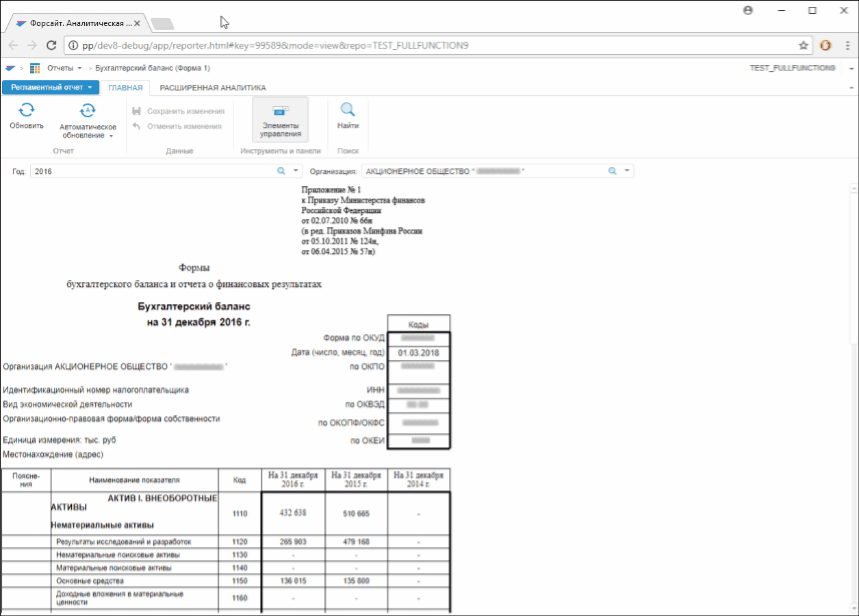Click the code cell 1140
The width and height of the screenshot is (859, 616).
pyautogui.click(x=240, y=568)
